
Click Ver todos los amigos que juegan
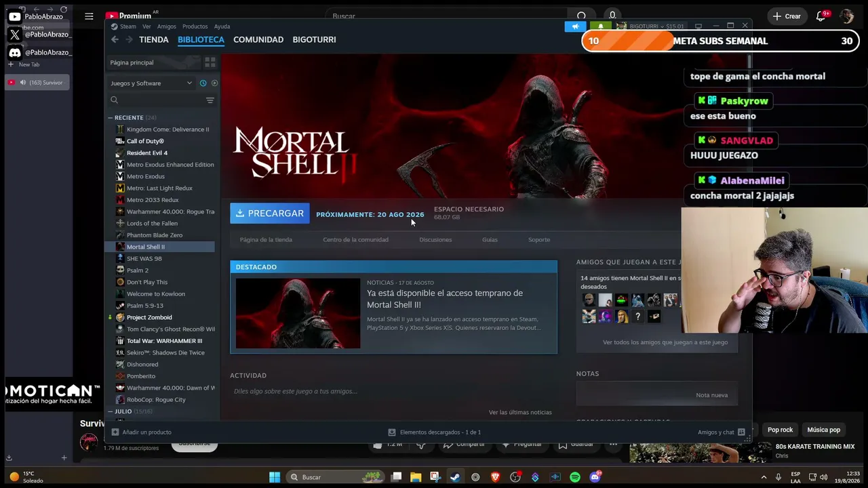(665, 342)
